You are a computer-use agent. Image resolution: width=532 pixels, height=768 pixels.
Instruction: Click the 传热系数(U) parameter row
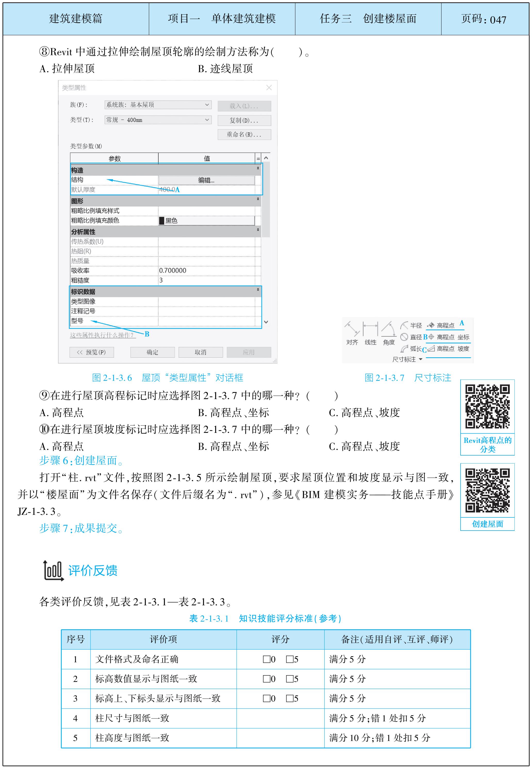click(166, 242)
